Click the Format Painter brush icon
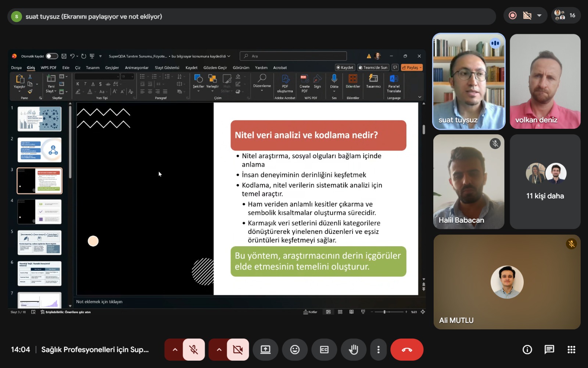 tap(30, 91)
